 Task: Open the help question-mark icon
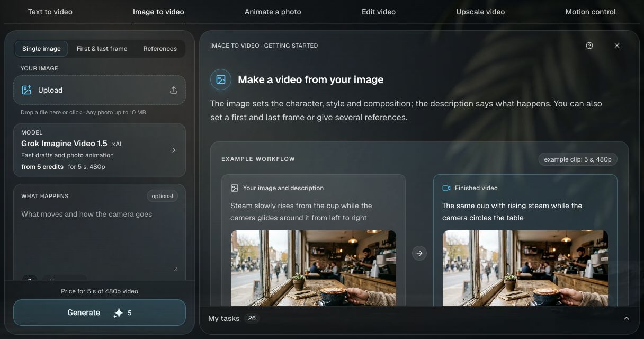[589, 46]
